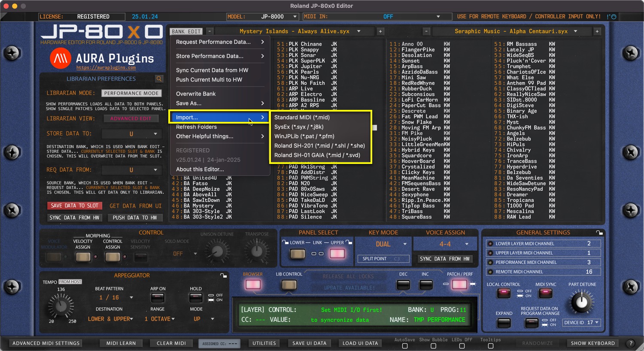
Task: Choose Overwrite Bank from the menu
Action: coord(196,94)
